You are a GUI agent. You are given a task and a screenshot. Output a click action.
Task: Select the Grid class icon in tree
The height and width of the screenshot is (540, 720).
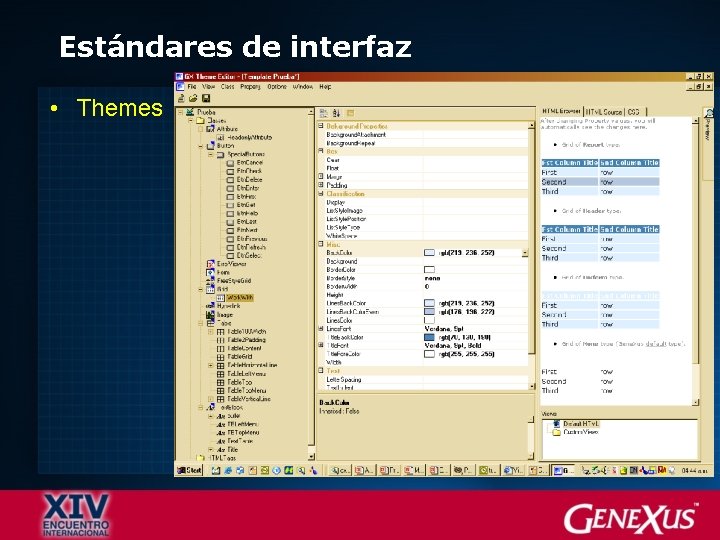click(x=210, y=289)
